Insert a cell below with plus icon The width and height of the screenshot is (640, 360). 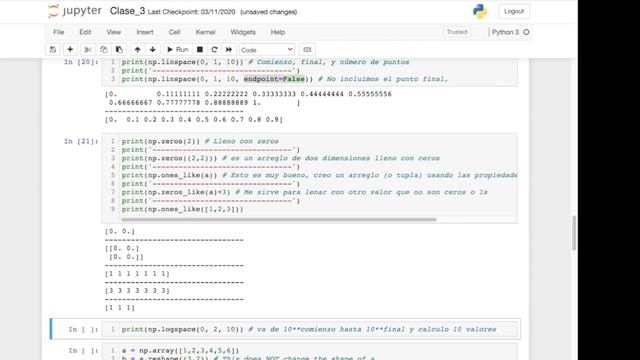pyautogui.click(x=70, y=50)
